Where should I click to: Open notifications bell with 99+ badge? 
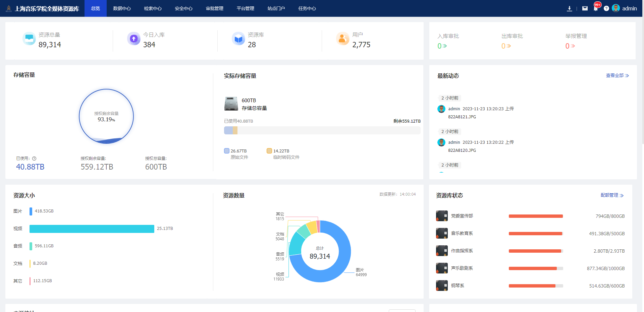596,8
